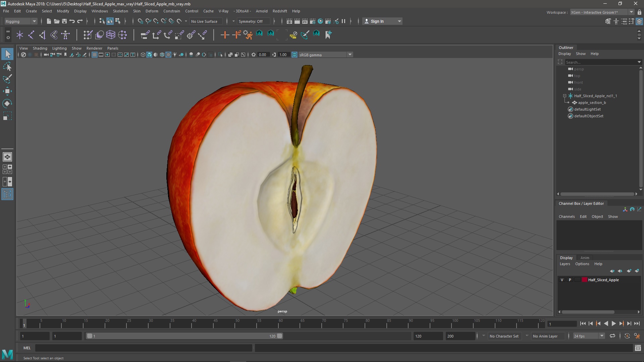The height and width of the screenshot is (362, 644).
Task: Toggle select by object type mode
Action: (x=110, y=21)
